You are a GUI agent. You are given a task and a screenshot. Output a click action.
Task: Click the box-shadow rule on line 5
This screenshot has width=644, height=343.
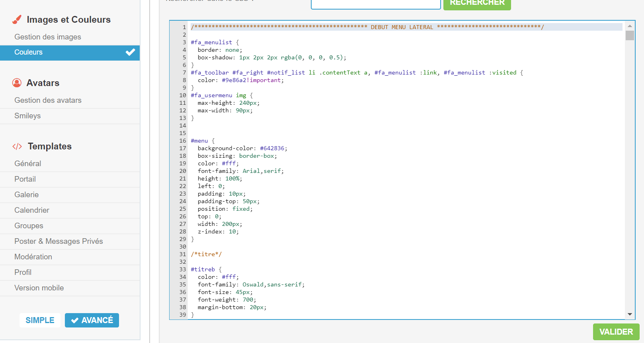[x=272, y=57]
